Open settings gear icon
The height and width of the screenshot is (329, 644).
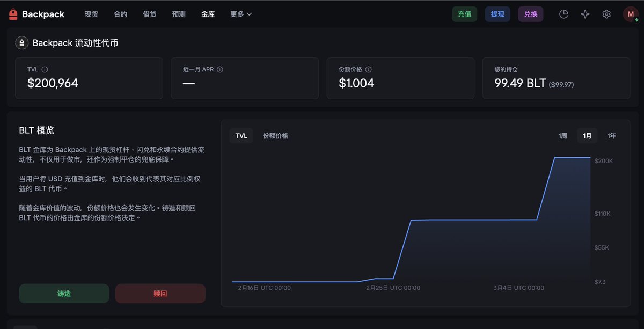coord(606,14)
